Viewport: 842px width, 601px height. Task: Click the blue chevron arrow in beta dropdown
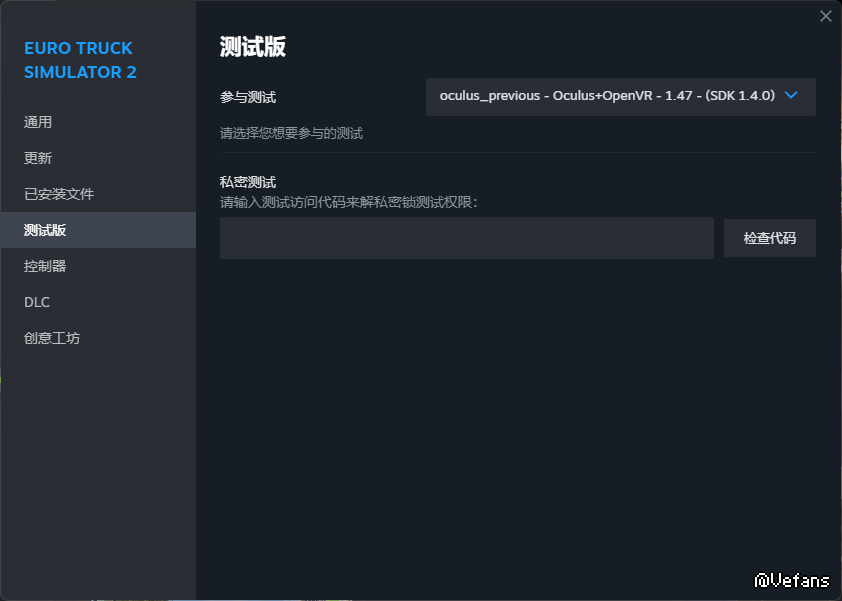792,96
